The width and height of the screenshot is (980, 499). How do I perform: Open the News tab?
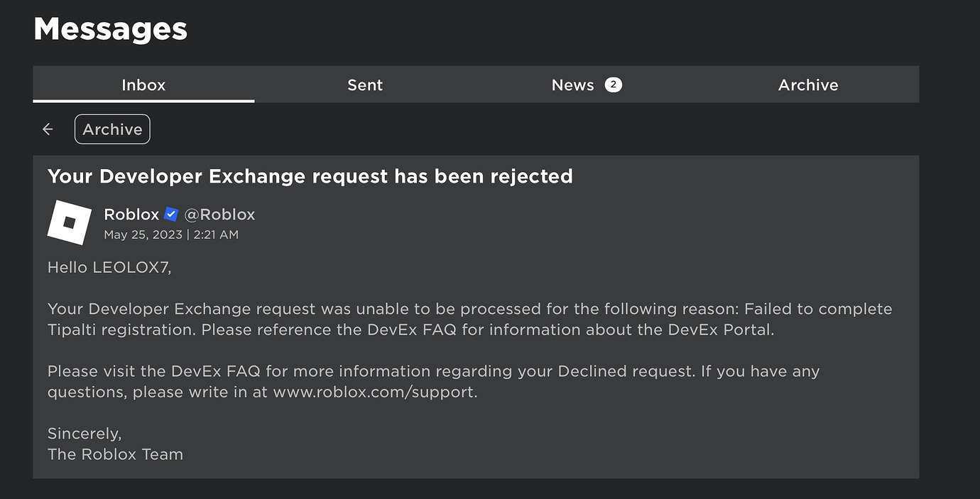(x=572, y=84)
